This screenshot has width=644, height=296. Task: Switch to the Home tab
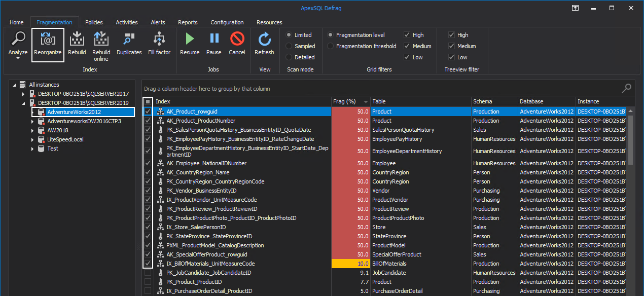coord(17,22)
